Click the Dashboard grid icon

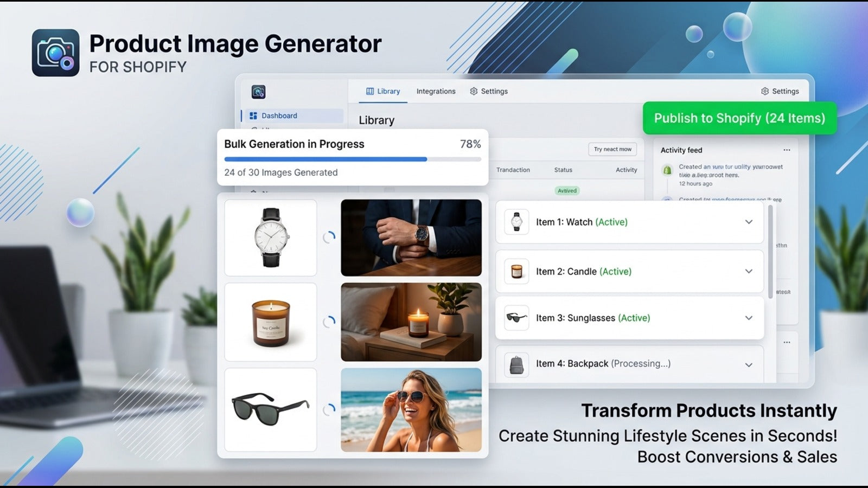(x=253, y=115)
